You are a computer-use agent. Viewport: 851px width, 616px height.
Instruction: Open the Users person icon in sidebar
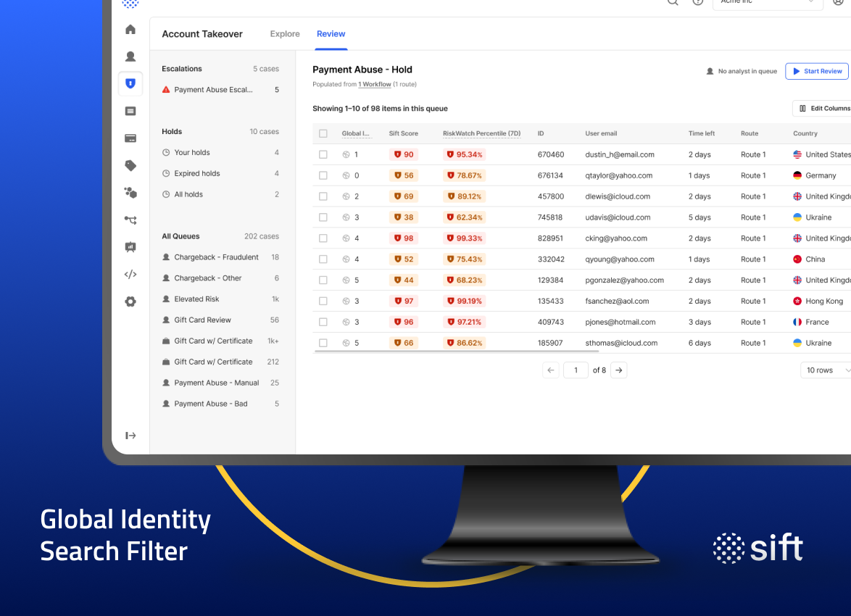(130, 57)
